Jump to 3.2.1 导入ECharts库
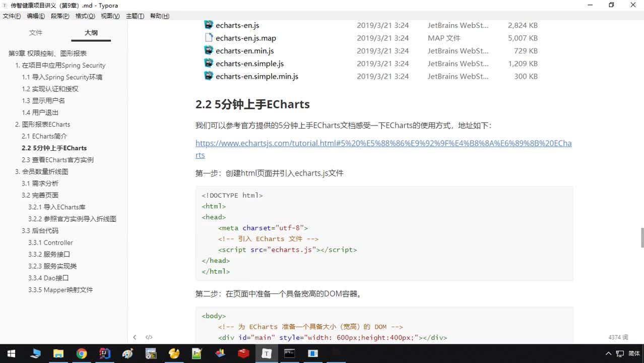Viewport: 644px width, 363px height. coord(57,207)
